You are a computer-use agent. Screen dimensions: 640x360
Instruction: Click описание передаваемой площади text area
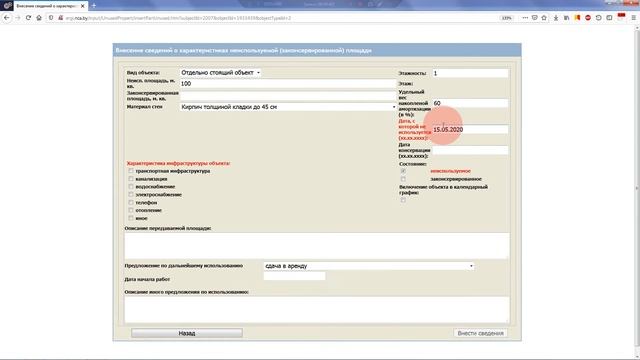[x=317, y=246]
